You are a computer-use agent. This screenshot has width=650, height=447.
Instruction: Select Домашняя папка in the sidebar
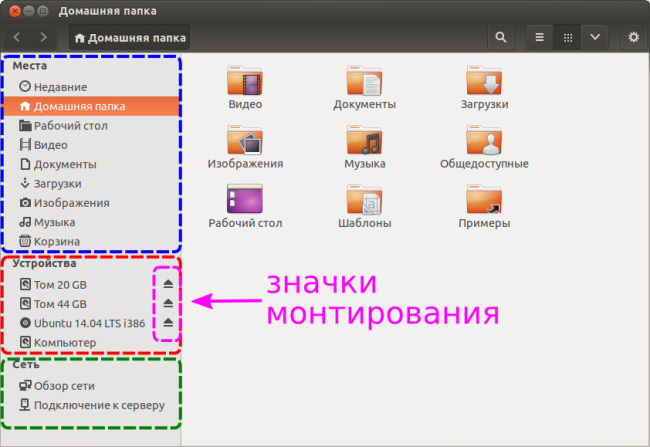(91, 106)
